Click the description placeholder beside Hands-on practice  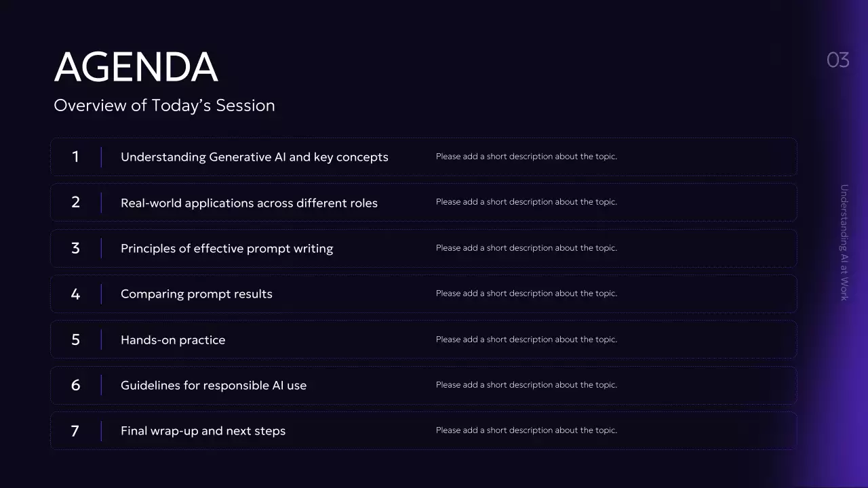526,340
